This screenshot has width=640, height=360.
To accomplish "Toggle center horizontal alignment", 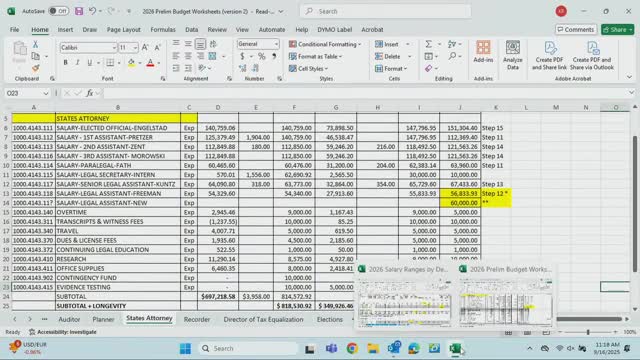I will point(188,56).
